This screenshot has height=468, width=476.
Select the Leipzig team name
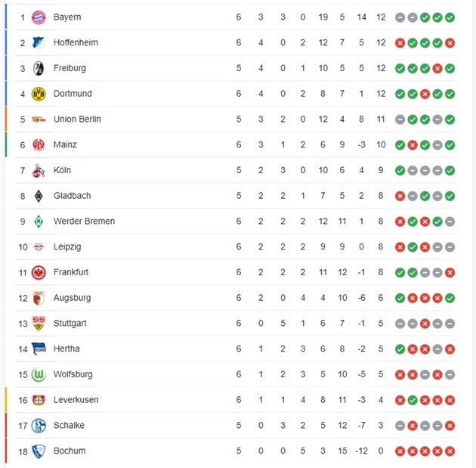67,246
